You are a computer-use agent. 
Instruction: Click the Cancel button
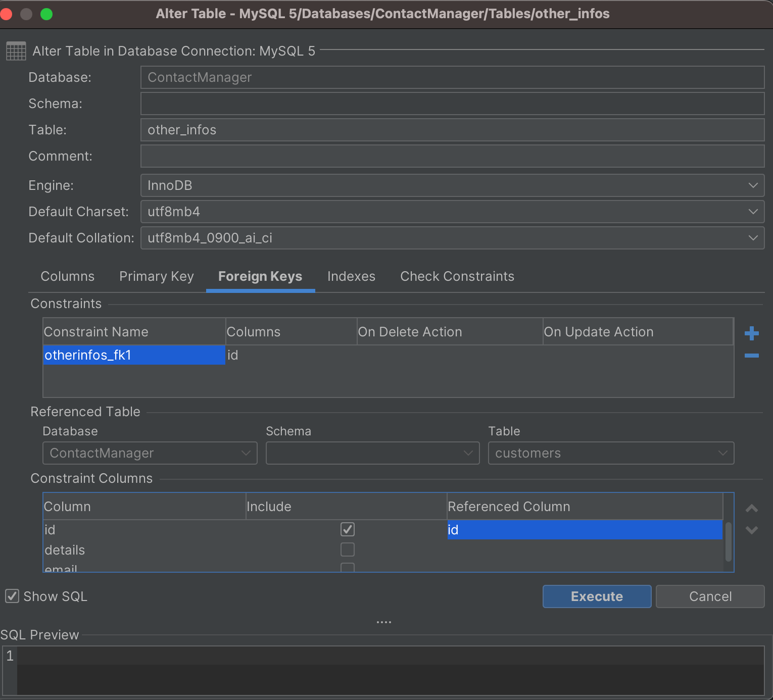[x=710, y=596]
